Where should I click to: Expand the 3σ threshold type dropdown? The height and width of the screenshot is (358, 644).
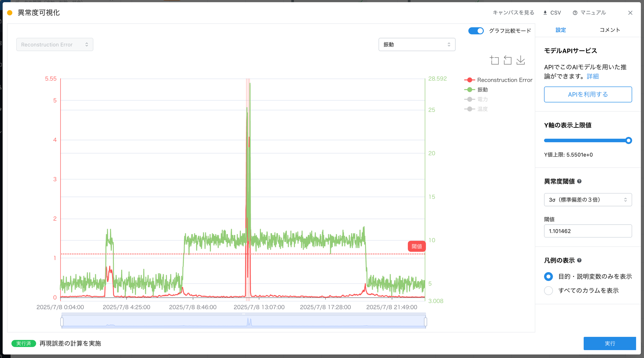click(x=588, y=200)
